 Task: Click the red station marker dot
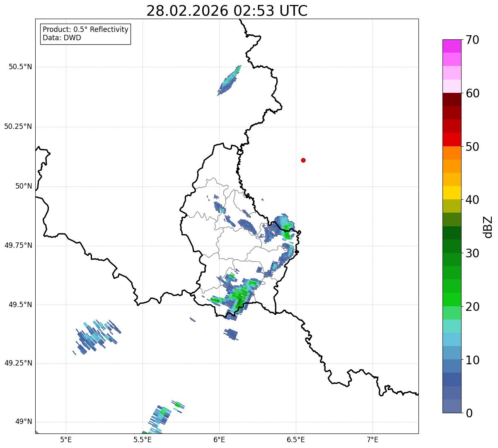click(x=303, y=160)
